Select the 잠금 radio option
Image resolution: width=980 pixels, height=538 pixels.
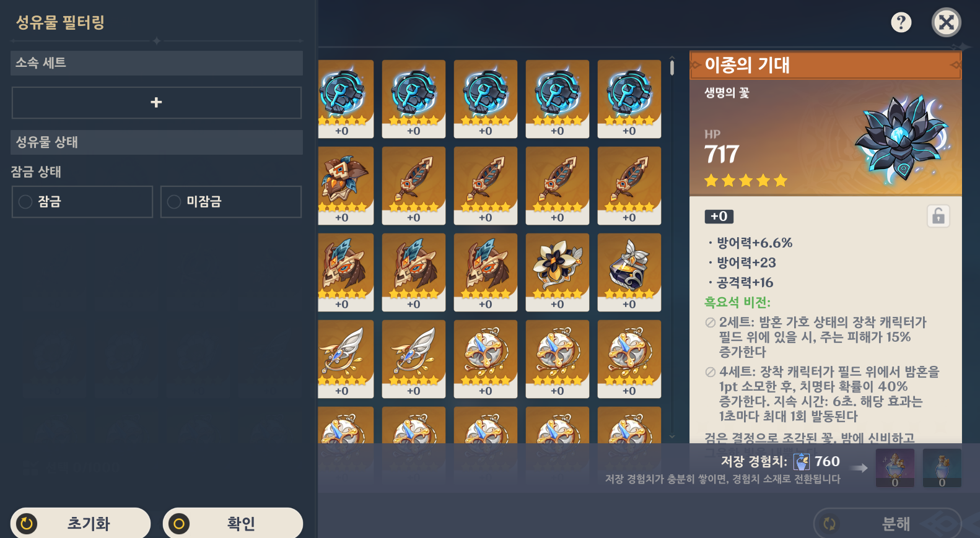tap(82, 202)
